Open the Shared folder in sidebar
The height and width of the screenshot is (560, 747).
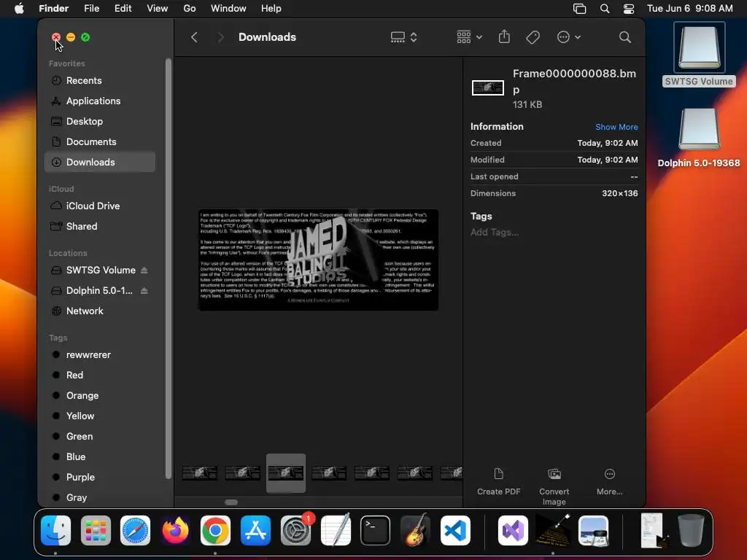[99, 226]
